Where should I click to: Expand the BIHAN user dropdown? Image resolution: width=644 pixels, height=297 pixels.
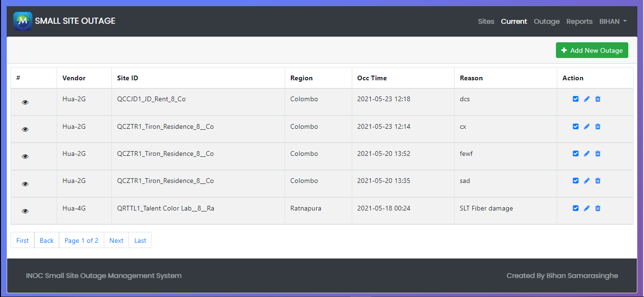click(613, 21)
